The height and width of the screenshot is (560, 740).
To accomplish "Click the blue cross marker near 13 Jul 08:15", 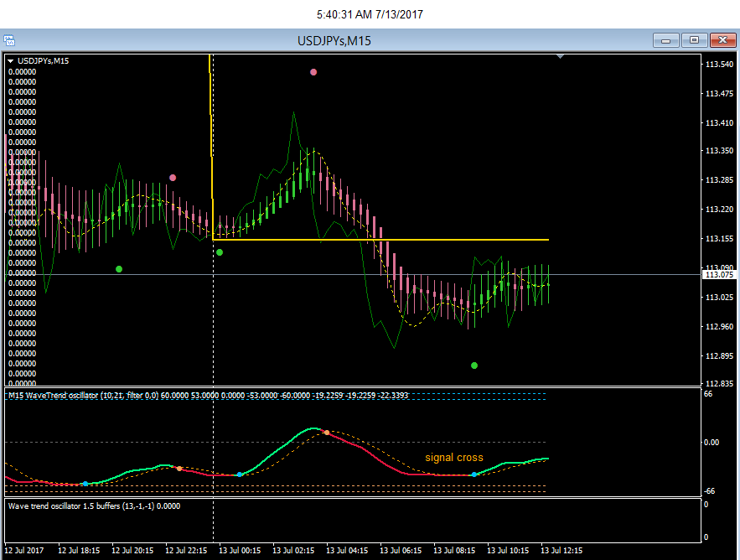I will click(x=474, y=474).
